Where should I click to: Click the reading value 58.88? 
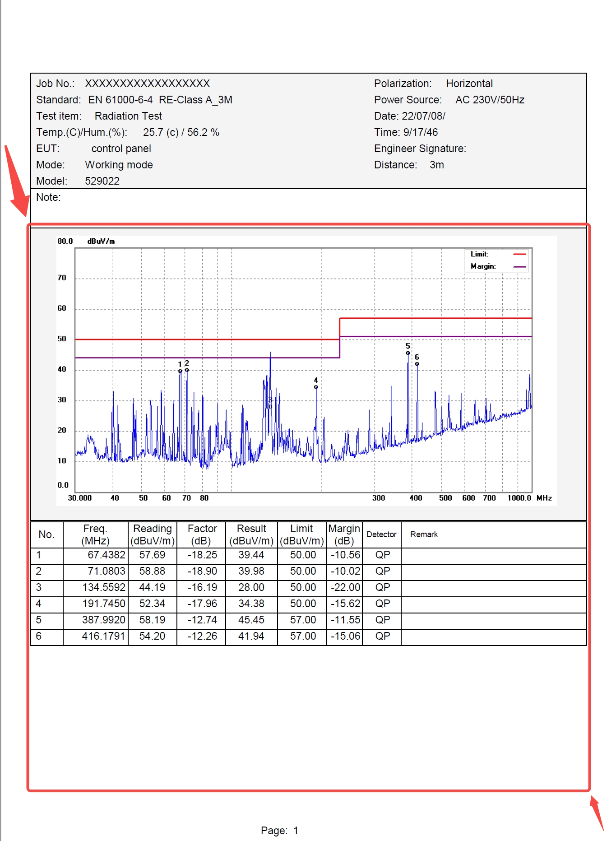pyautogui.click(x=152, y=571)
